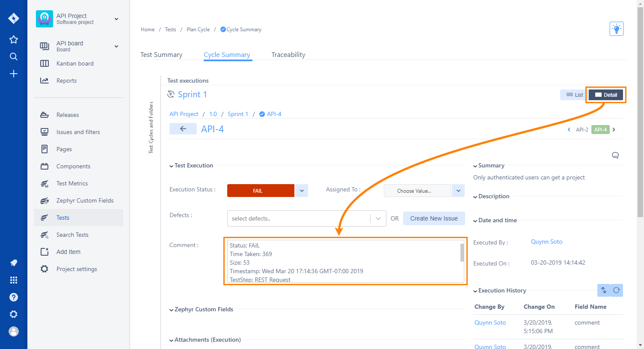Expand the API Project selector chevron
This screenshot has width=644, height=349.
pyautogui.click(x=116, y=19)
